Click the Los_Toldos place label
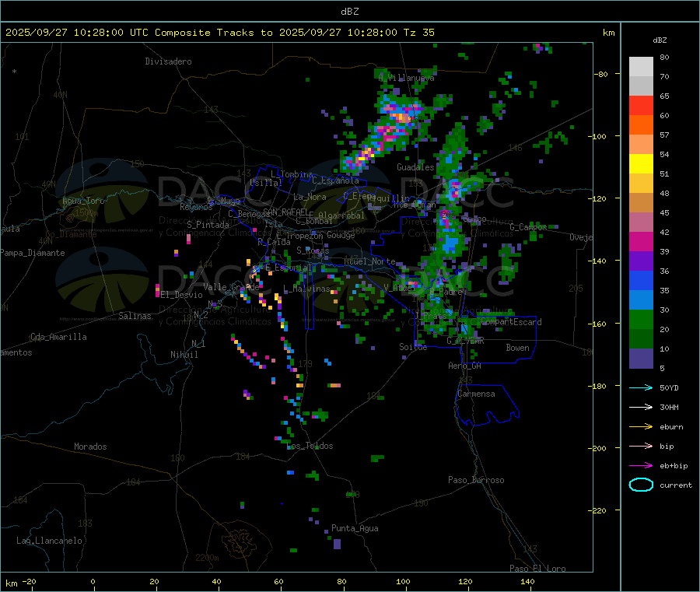 (x=310, y=446)
